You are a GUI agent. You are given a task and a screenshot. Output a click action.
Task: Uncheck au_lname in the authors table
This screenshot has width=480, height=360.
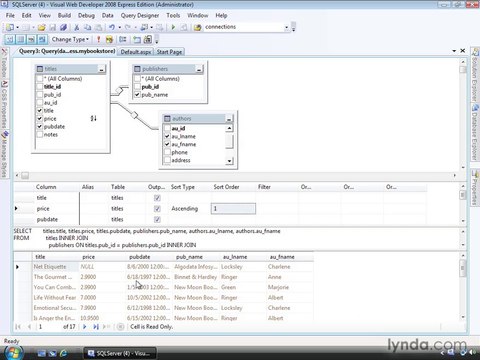pyautogui.click(x=167, y=136)
